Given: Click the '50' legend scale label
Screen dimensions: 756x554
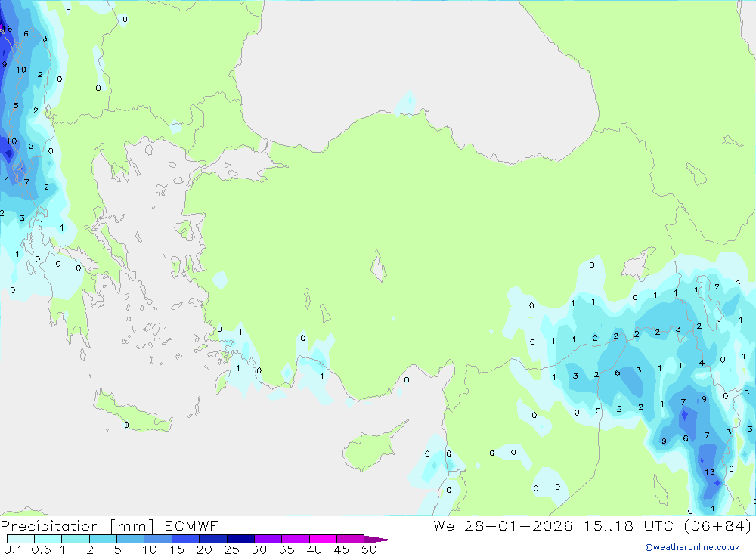Looking at the screenshot, I should [x=369, y=549].
